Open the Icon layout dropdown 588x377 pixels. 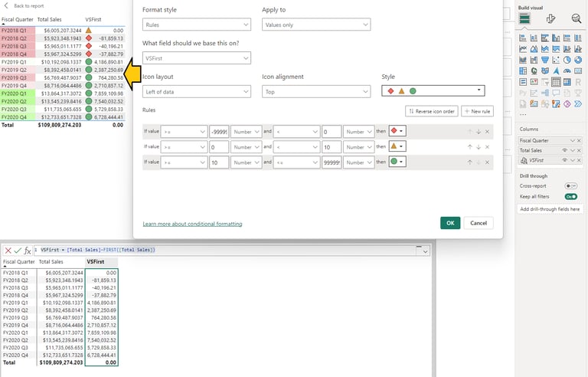197,92
